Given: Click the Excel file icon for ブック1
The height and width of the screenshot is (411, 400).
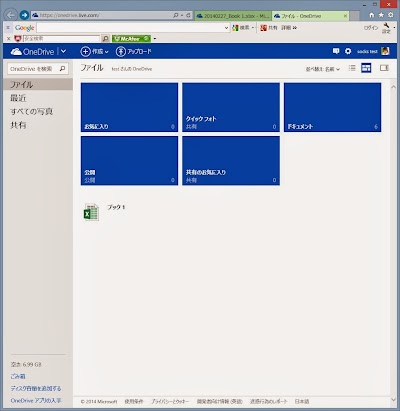Looking at the screenshot, I should pos(91,212).
